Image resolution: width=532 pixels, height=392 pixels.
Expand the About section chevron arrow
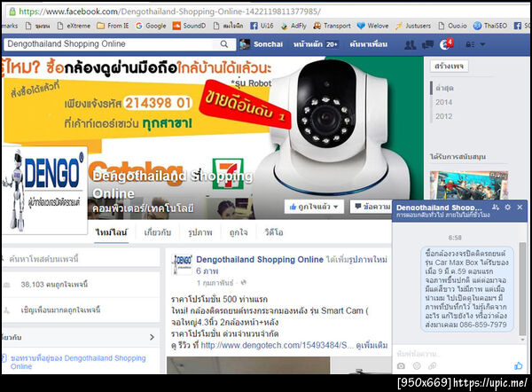tap(152, 337)
